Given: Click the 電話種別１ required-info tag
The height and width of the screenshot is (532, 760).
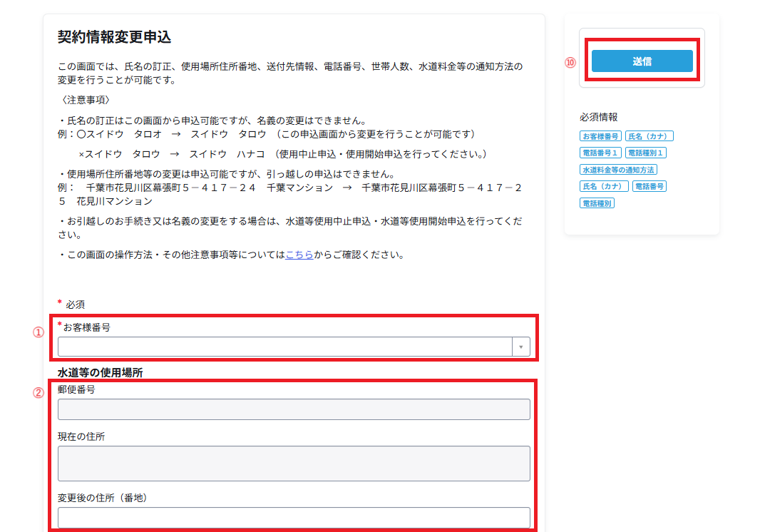Looking at the screenshot, I should click(646, 153).
